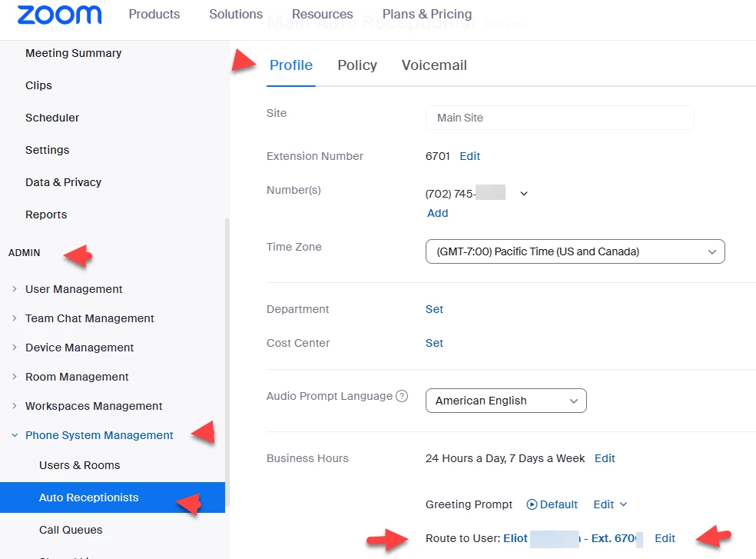756x559 pixels.
Task: Open Plans & Pricing
Action: (426, 14)
